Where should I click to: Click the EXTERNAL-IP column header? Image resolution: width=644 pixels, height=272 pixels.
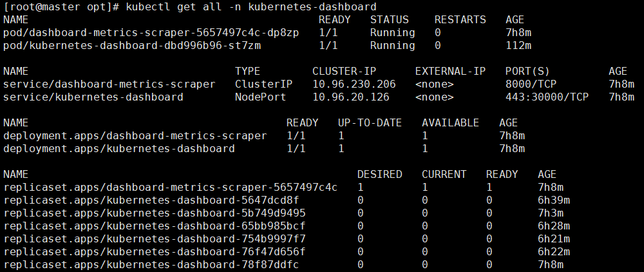coord(451,72)
